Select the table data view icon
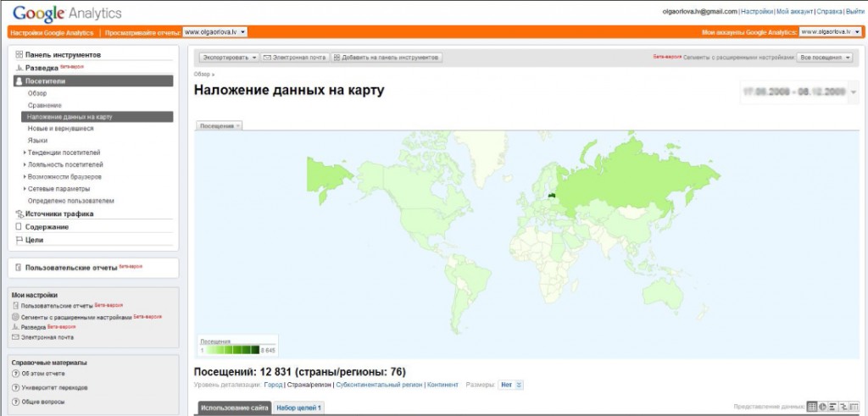This screenshot has width=868, height=416. pyautogui.click(x=812, y=407)
